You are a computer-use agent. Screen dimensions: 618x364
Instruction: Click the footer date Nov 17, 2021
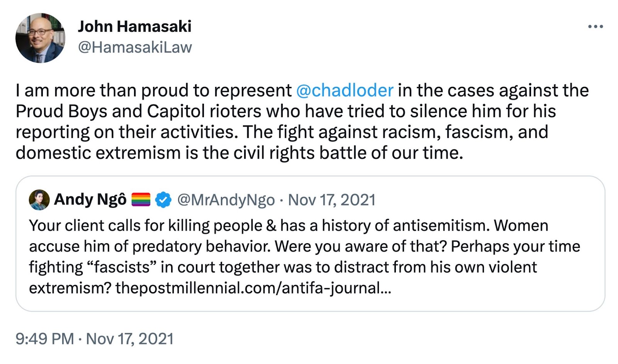(130, 339)
